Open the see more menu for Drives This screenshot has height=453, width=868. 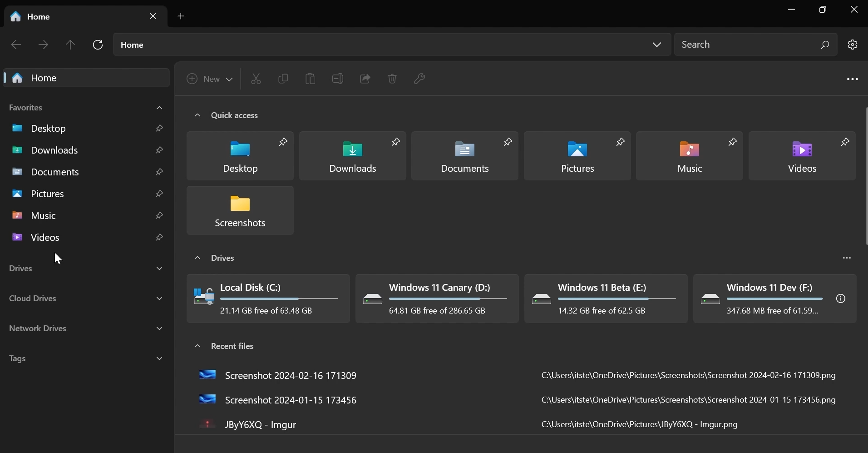(x=847, y=258)
